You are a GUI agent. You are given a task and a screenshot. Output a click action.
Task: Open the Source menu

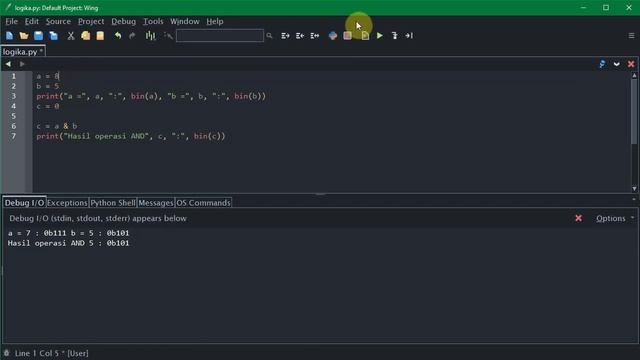point(58,21)
